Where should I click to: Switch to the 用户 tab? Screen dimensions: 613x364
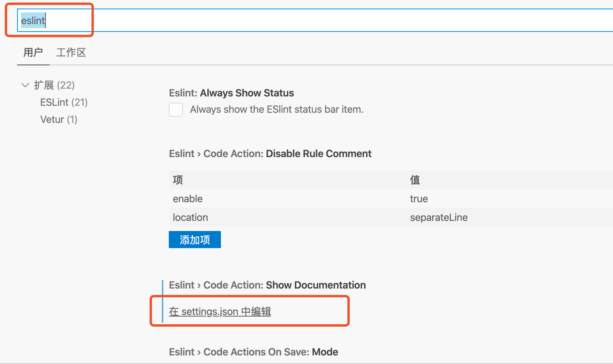click(33, 52)
